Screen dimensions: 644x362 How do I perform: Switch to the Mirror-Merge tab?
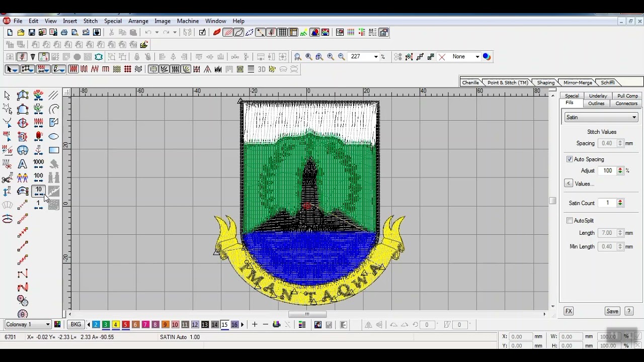click(x=578, y=82)
